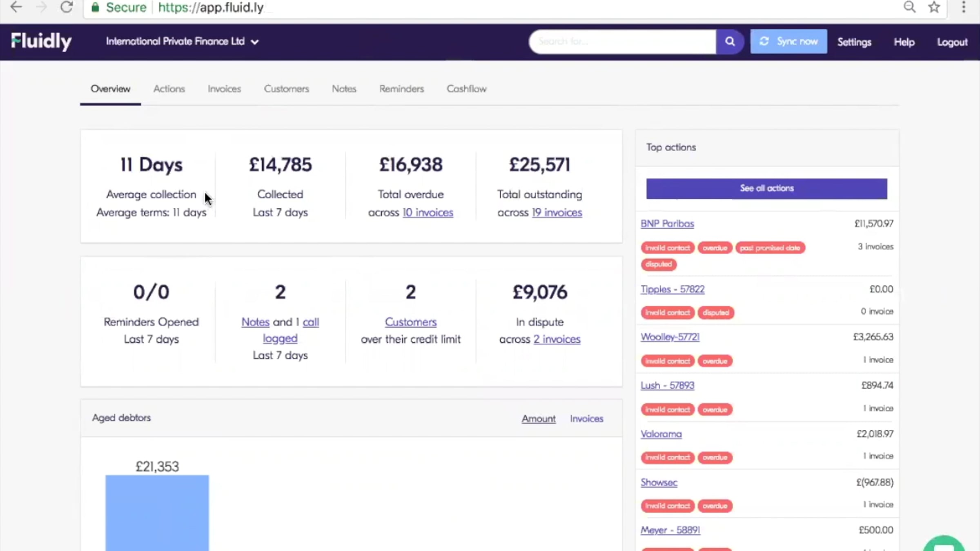The height and width of the screenshot is (551, 980).
Task: Open the browser three-dot menu
Action: (964, 7)
